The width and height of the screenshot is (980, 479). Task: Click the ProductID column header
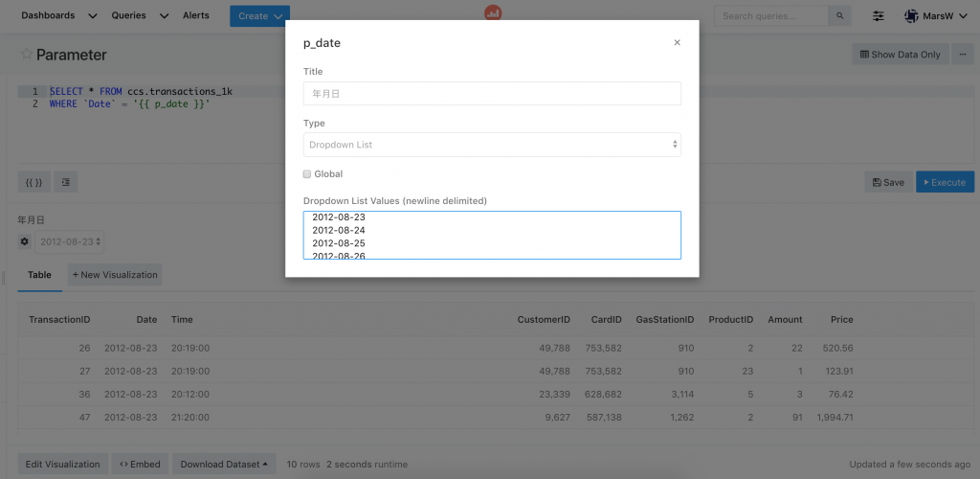pos(730,320)
